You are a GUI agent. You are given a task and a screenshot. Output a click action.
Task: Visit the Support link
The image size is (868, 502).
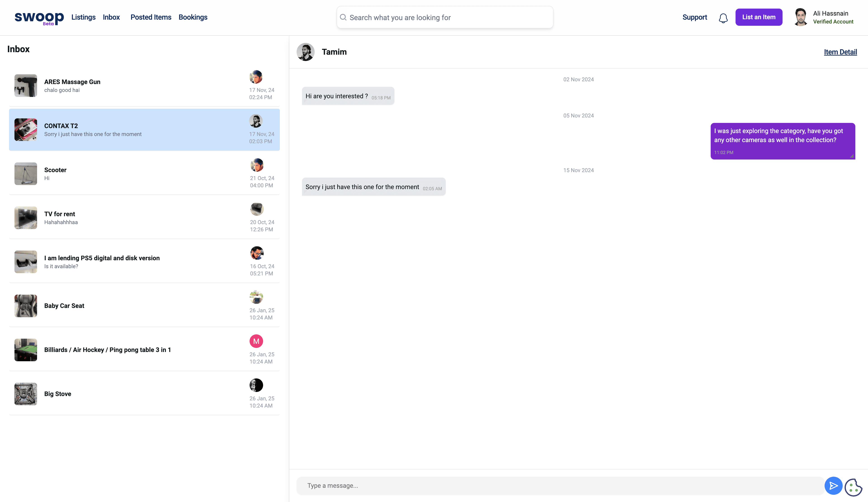[694, 17]
